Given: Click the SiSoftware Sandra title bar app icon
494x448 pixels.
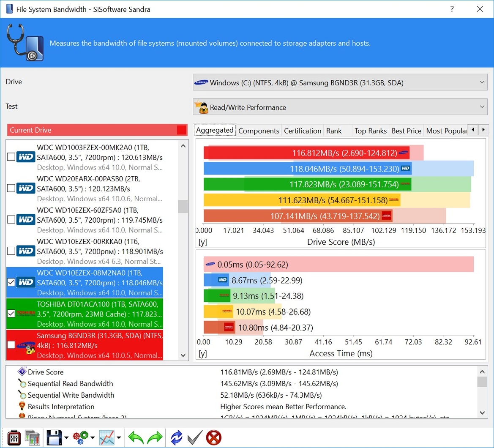Looking at the screenshot, I should 10,9.
